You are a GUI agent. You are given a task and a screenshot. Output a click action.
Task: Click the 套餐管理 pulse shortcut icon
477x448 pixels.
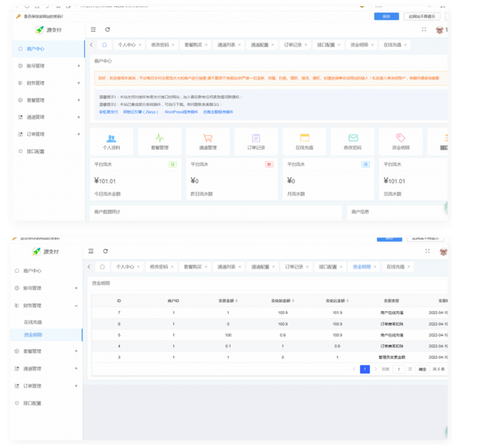point(159,138)
